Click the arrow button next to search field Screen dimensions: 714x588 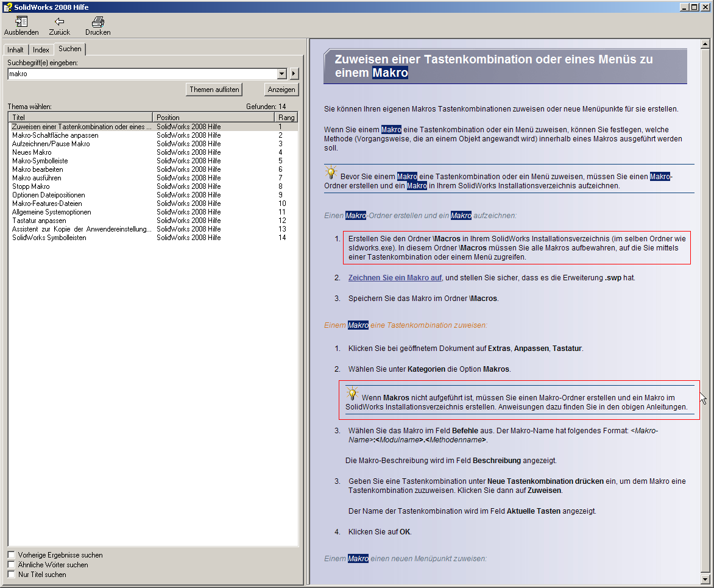tap(294, 74)
